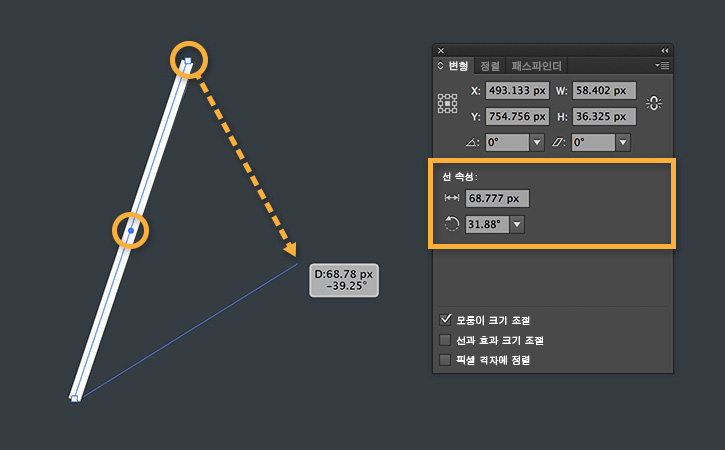Screen dimensions: 725x450
Task: Select the line's center anchor point
Action: (x=130, y=231)
